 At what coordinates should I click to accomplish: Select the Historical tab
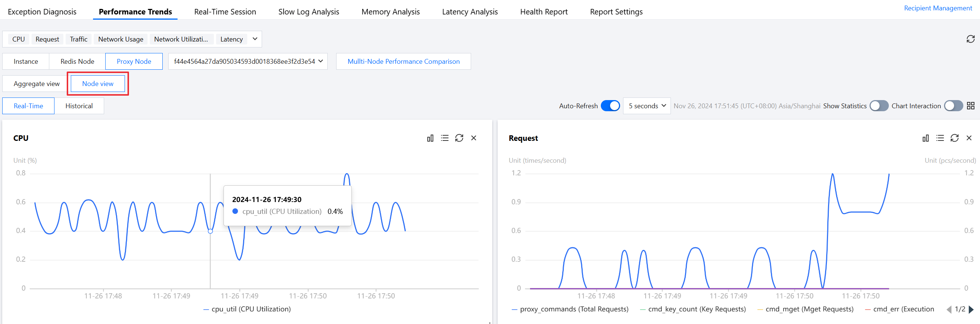(x=79, y=106)
